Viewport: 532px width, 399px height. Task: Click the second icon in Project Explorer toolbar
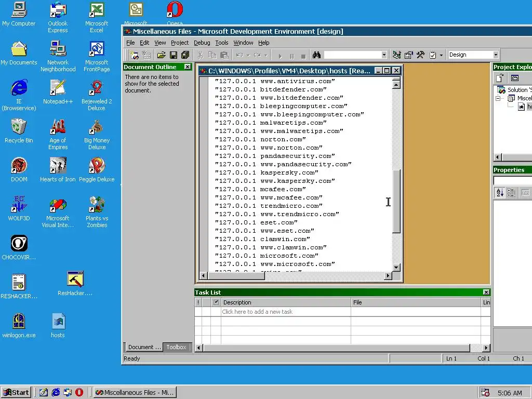(515, 78)
